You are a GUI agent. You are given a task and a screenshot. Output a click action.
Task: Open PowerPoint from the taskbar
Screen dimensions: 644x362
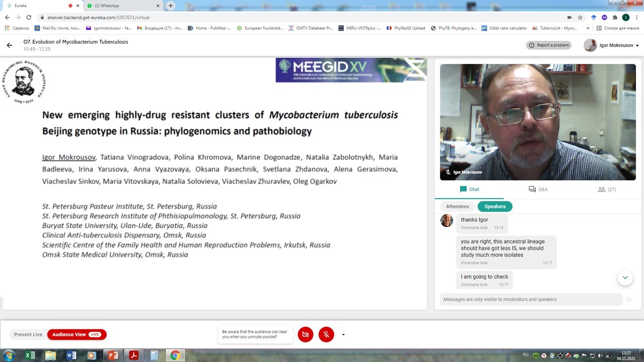point(113,355)
